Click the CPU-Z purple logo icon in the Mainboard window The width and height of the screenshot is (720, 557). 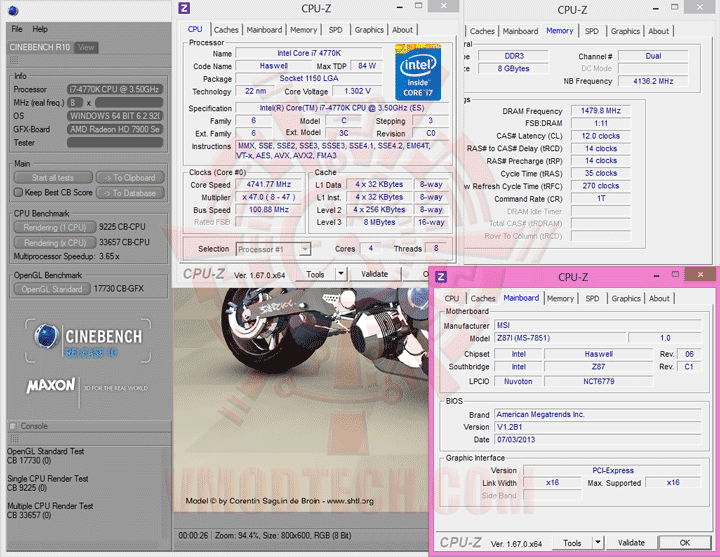tap(441, 277)
